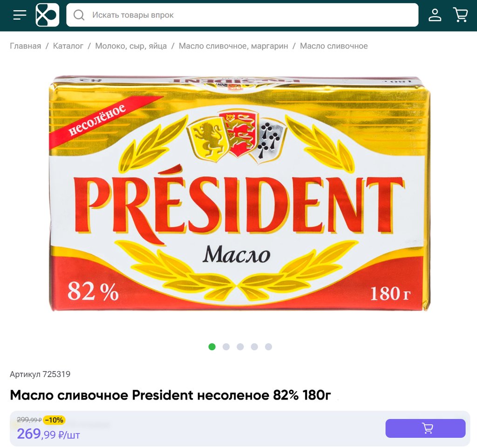Switch to third product image dot

point(240,347)
